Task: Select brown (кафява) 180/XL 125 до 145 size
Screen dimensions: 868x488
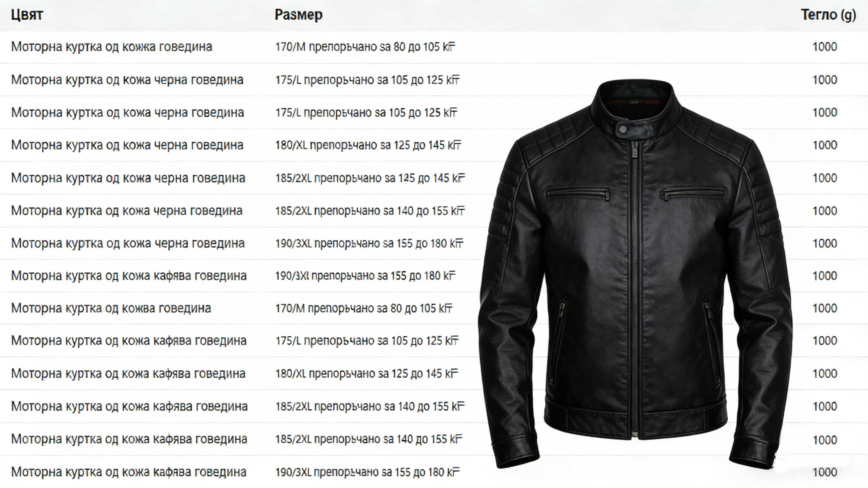Action: [367, 374]
